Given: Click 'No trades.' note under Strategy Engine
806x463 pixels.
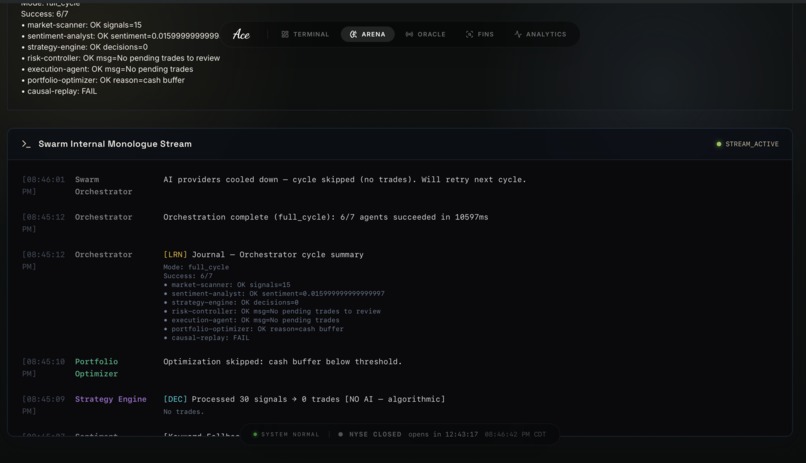Looking at the screenshot, I should [x=184, y=412].
